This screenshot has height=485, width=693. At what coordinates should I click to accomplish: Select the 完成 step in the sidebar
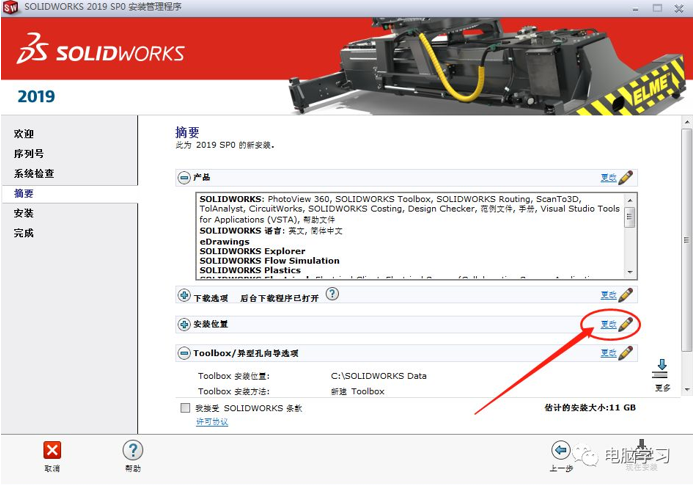tap(24, 233)
